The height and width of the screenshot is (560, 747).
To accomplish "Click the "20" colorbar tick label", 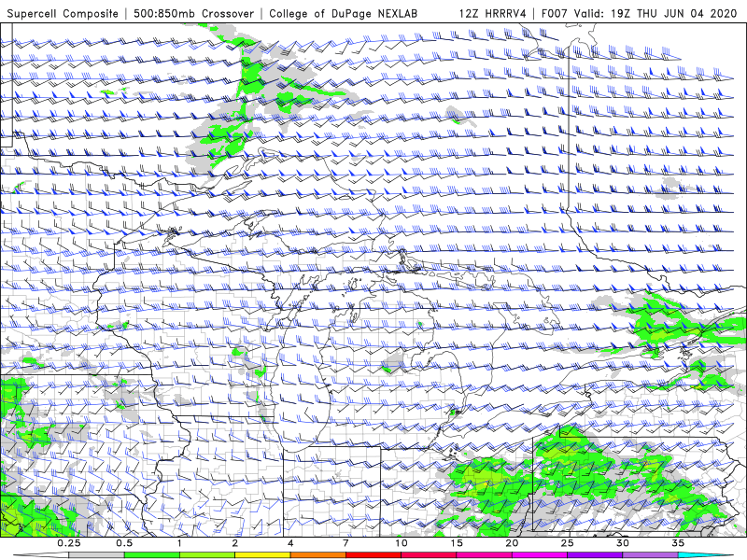I will [512, 543].
